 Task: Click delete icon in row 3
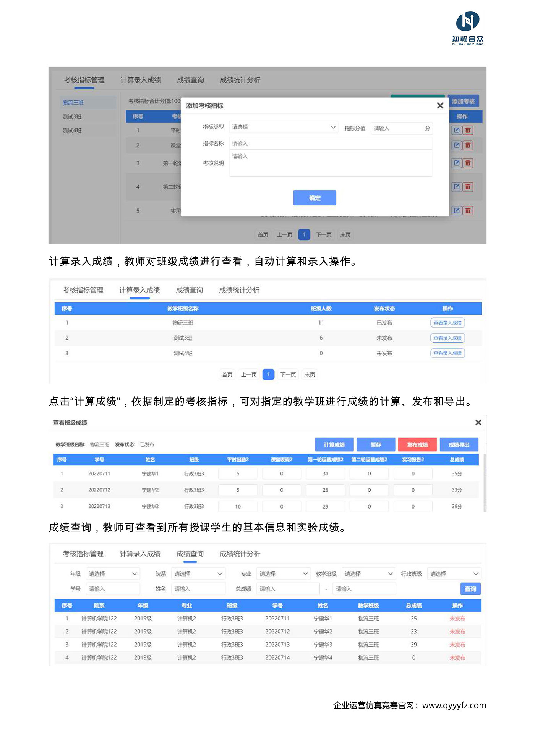point(468,163)
